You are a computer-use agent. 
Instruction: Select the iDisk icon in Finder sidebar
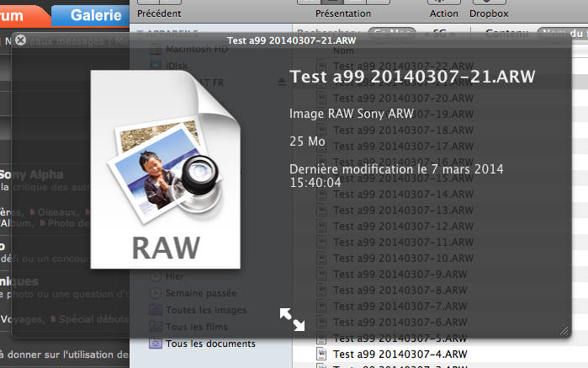156,66
